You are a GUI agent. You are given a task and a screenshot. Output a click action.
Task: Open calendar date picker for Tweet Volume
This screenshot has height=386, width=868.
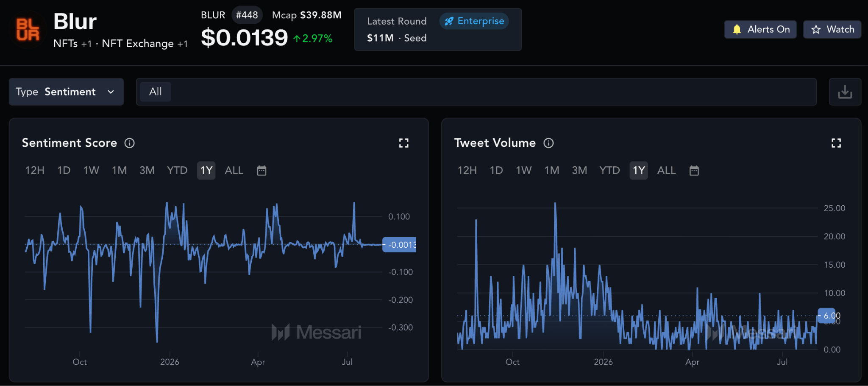pyautogui.click(x=694, y=171)
